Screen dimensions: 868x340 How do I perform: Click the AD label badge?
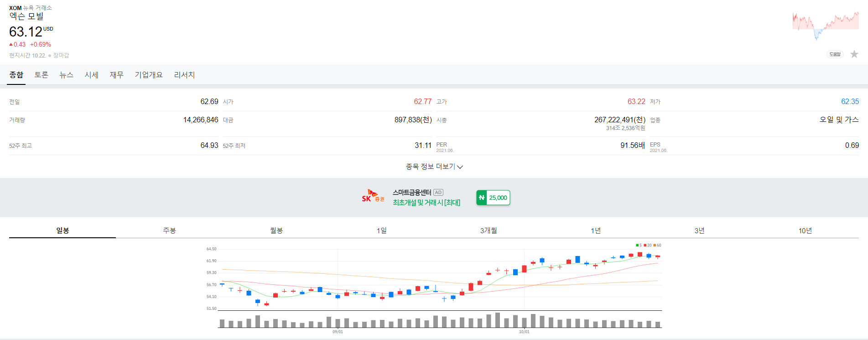click(x=438, y=193)
